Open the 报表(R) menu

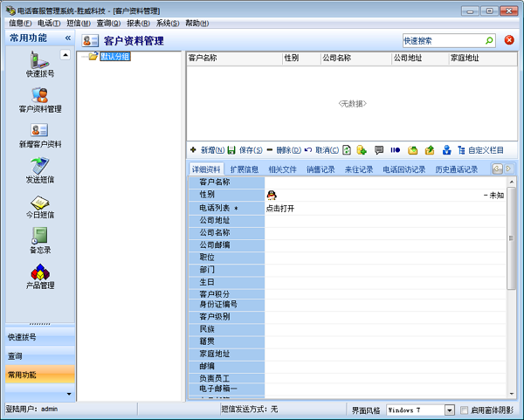[138, 23]
